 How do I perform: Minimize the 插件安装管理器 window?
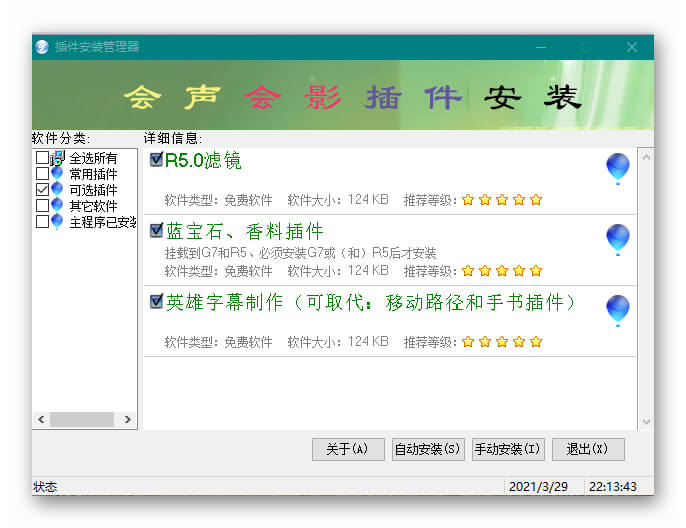pyautogui.click(x=541, y=47)
